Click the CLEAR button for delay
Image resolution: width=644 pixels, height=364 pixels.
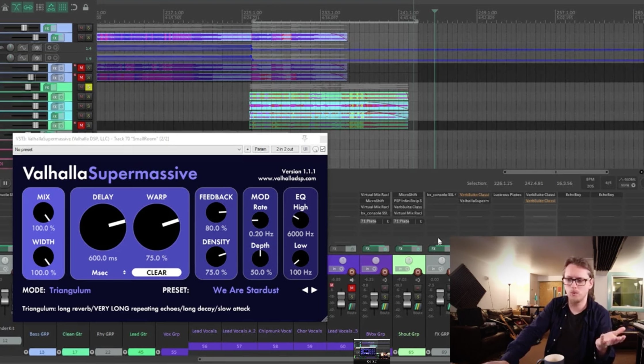click(156, 272)
